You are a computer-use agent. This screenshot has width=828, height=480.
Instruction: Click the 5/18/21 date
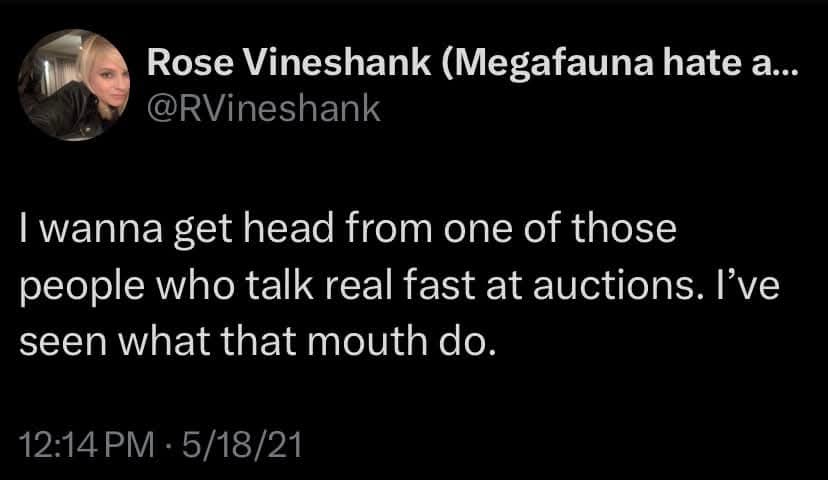[242, 445]
